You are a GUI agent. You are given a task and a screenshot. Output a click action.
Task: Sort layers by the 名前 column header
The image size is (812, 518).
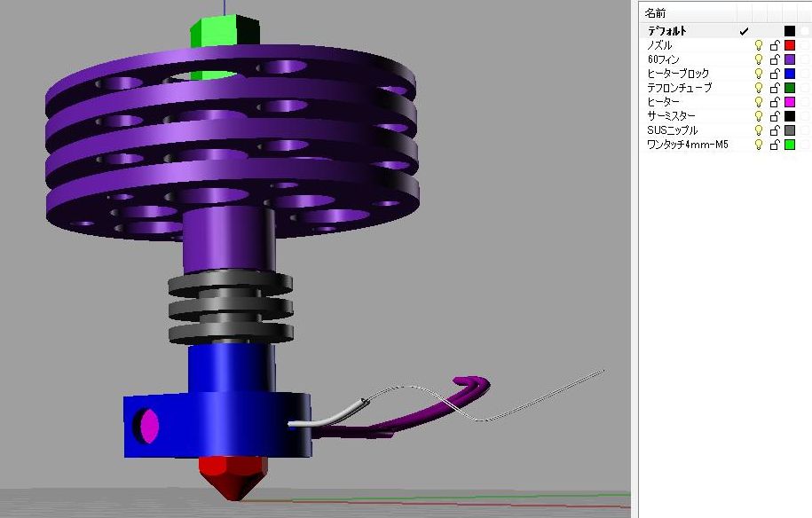[x=655, y=13]
